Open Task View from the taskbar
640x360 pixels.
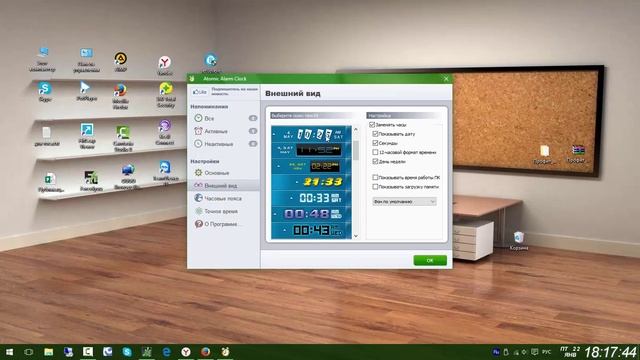click(x=29, y=352)
